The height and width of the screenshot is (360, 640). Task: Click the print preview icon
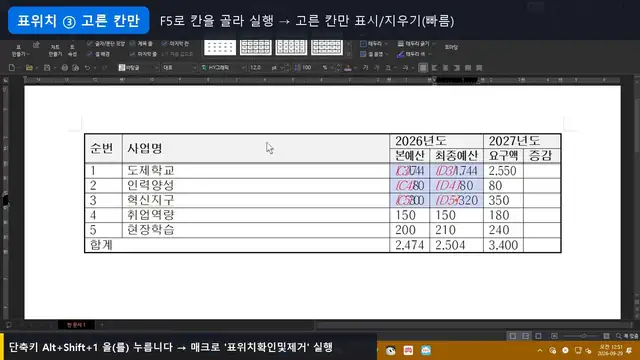(x=76, y=68)
